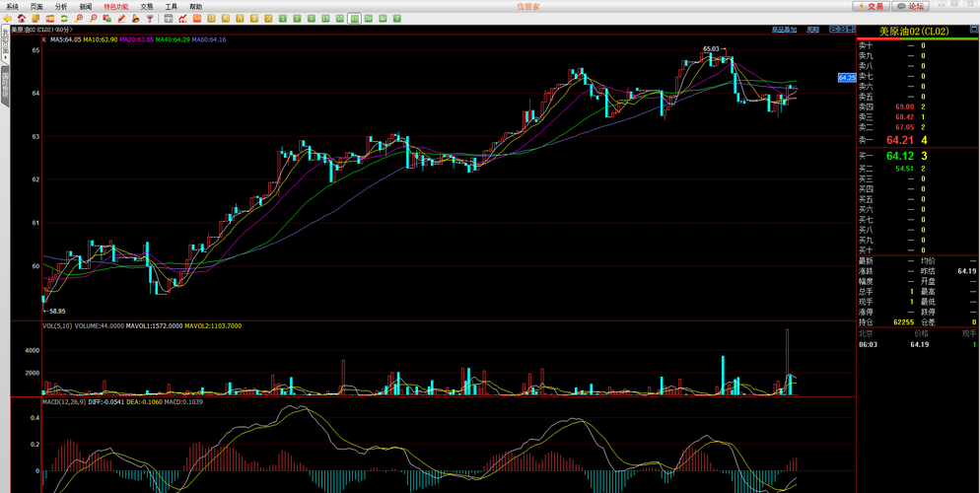Select the red pencil drawing tool

121,19
